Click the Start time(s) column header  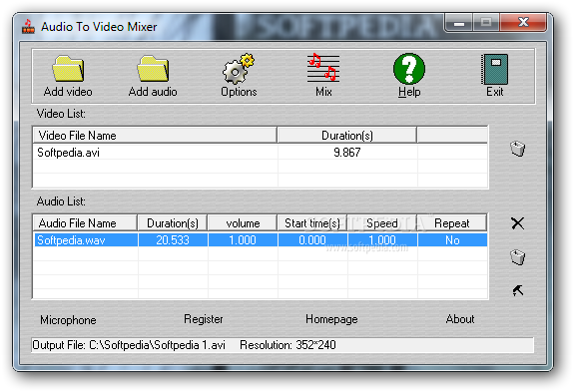tap(311, 223)
